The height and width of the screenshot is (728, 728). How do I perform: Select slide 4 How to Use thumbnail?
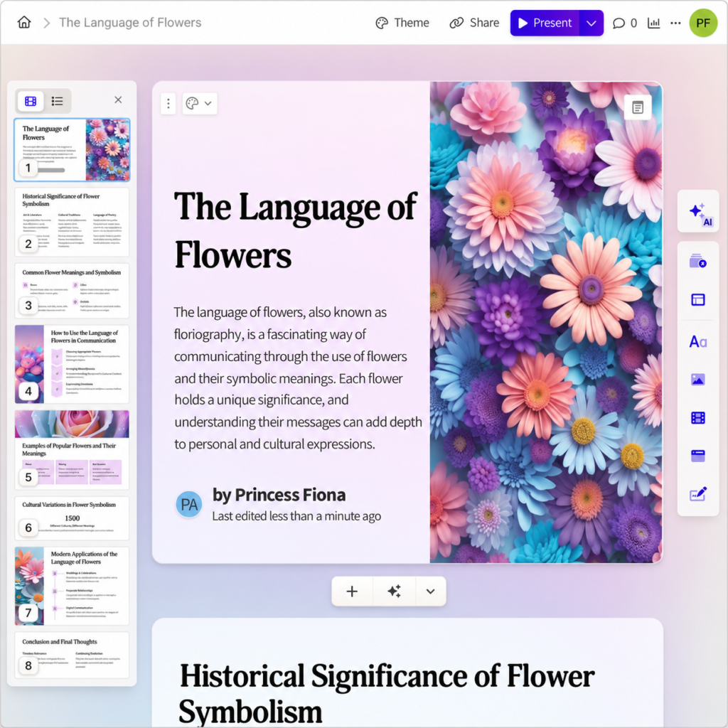(72, 364)
